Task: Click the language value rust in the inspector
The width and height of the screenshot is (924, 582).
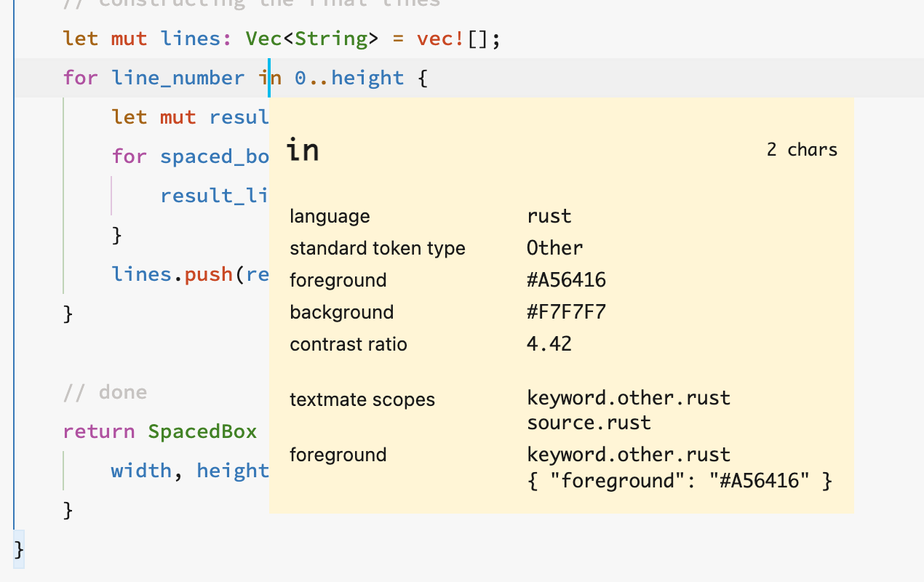Action: coord(549,215)
